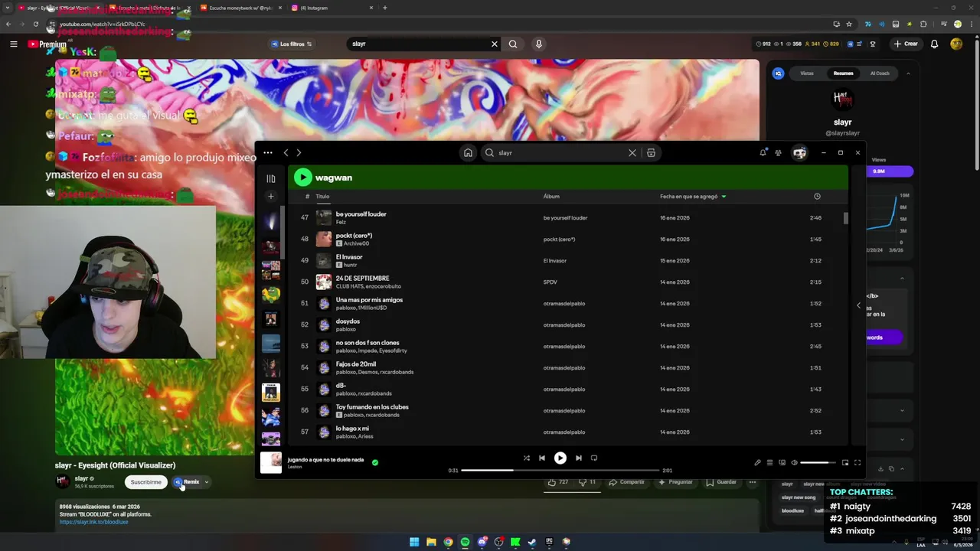Mute Spotify with the speaker icon

(x=794, y=462)
